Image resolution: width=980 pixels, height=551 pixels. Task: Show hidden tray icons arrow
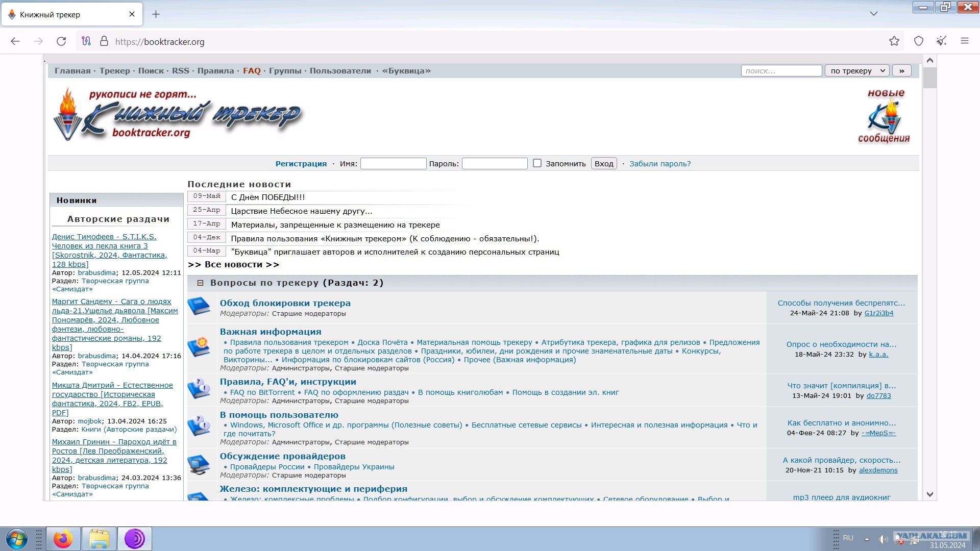867,539
